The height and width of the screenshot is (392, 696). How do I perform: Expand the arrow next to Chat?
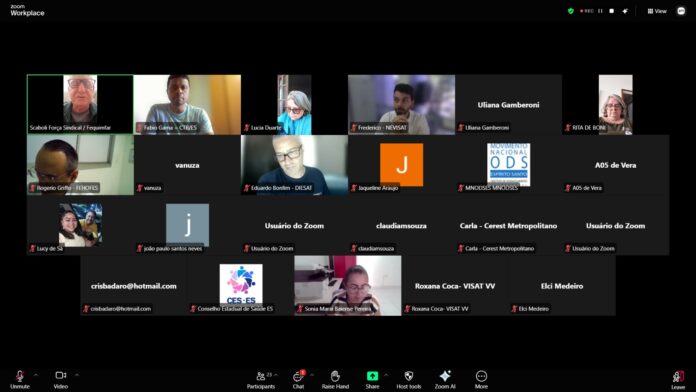[312, 376]
